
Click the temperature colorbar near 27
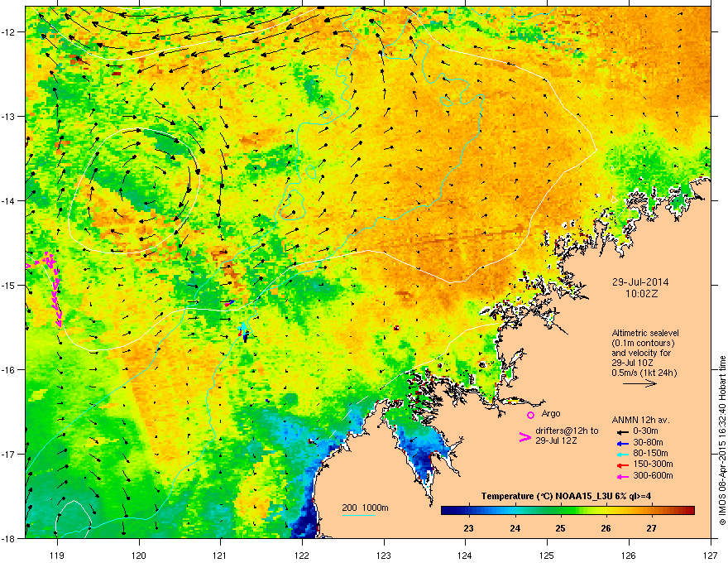click(652, 511)
